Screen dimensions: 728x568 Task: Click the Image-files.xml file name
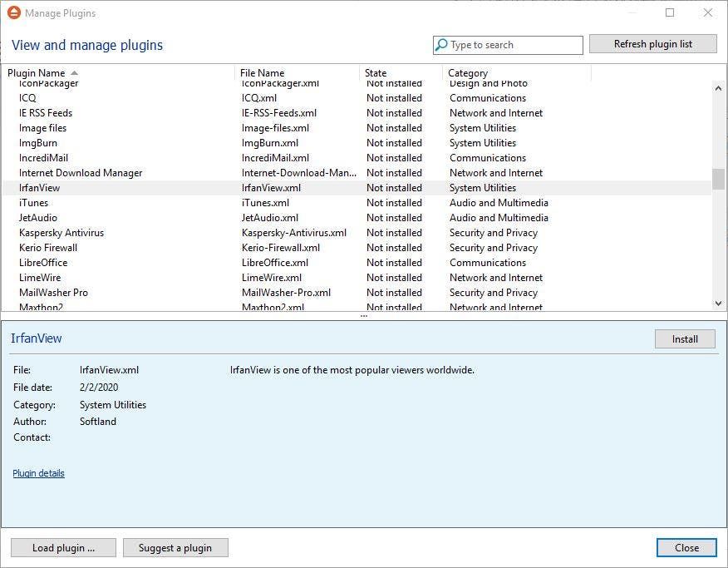(275, 128)
